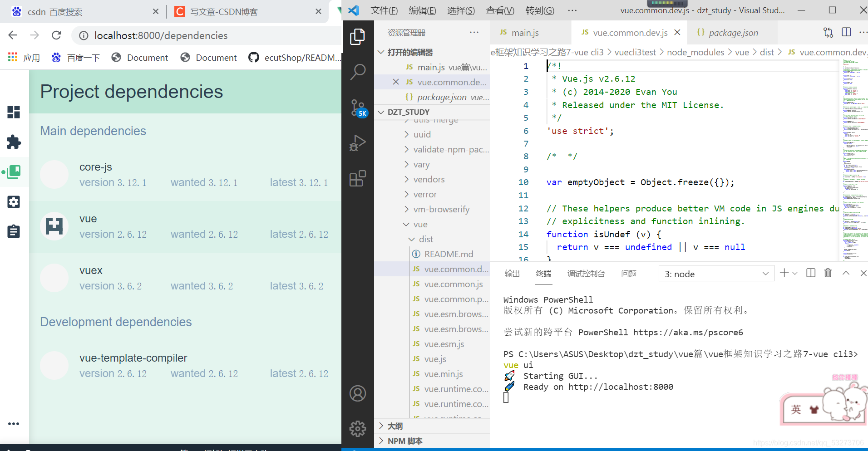Click the browser address bar
This screenshot has height=451, width=868.
(x=207, y=35)
